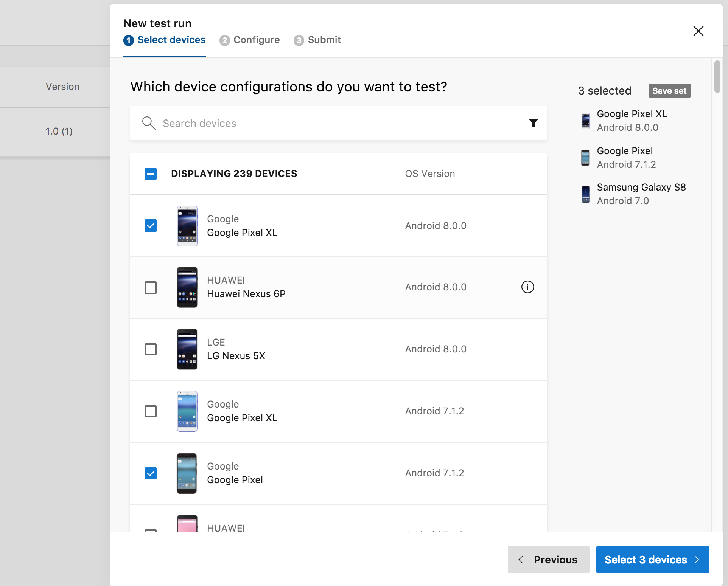728x586 pixels.
Task: Click Google Pixel XL 8.0.0 device thumbnail
Action: click(x=187, y=226)
